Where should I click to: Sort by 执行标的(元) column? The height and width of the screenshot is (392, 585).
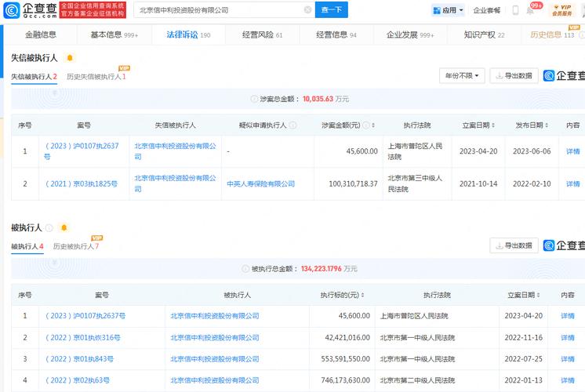tap(362, 295)
